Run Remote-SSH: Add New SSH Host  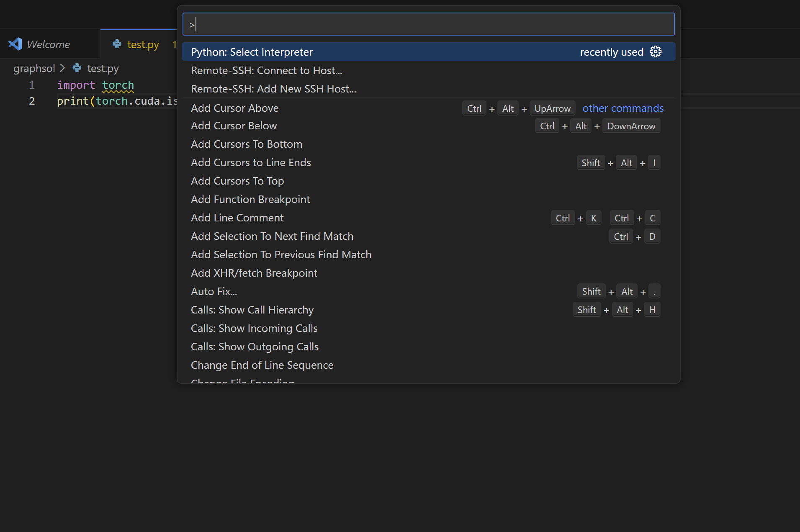click(x=273, y=89)
